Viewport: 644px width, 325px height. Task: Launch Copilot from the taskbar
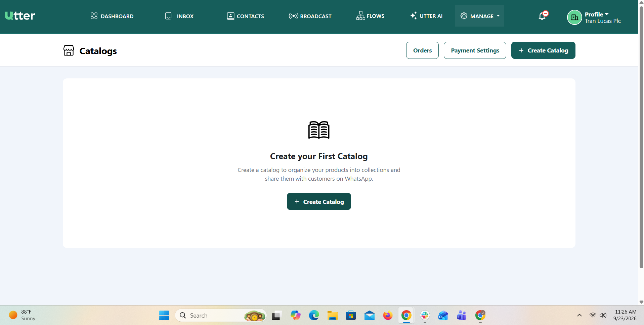296,316
